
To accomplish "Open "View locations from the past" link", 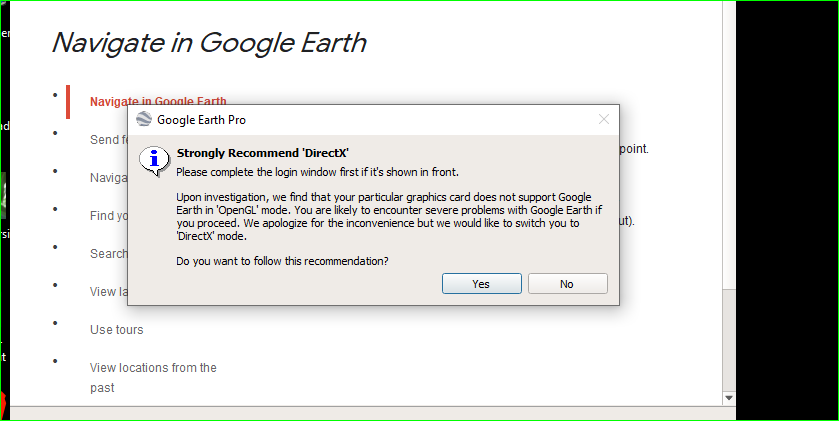I will [x=153, y=378].
